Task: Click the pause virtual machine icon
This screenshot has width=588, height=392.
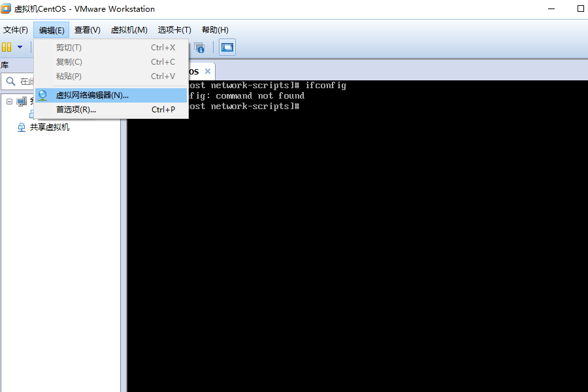Action: point(7,47)
